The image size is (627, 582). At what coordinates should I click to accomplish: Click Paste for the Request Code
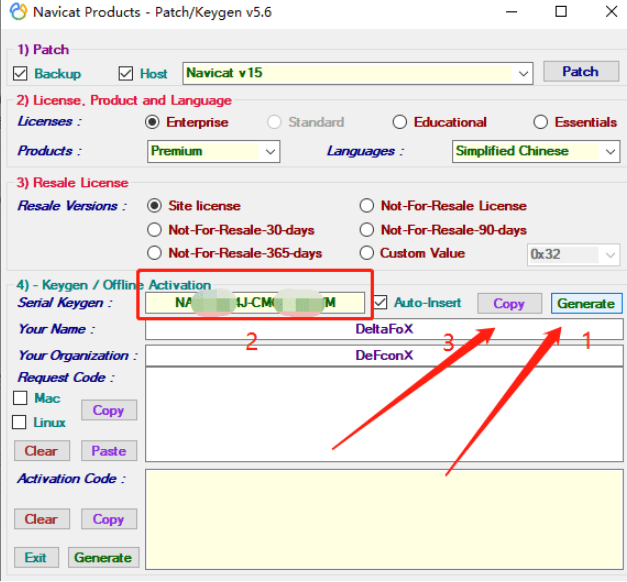(x=109, y=451)
